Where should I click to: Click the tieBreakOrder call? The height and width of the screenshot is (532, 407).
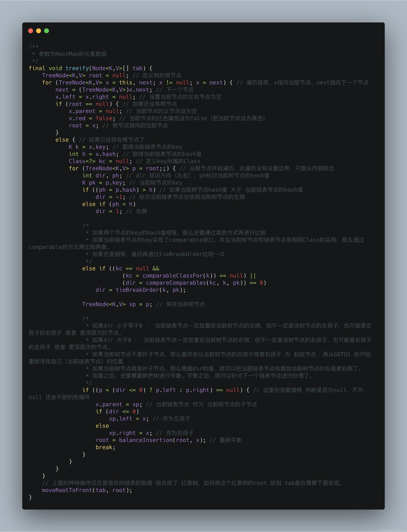click(x=137, y=290)
